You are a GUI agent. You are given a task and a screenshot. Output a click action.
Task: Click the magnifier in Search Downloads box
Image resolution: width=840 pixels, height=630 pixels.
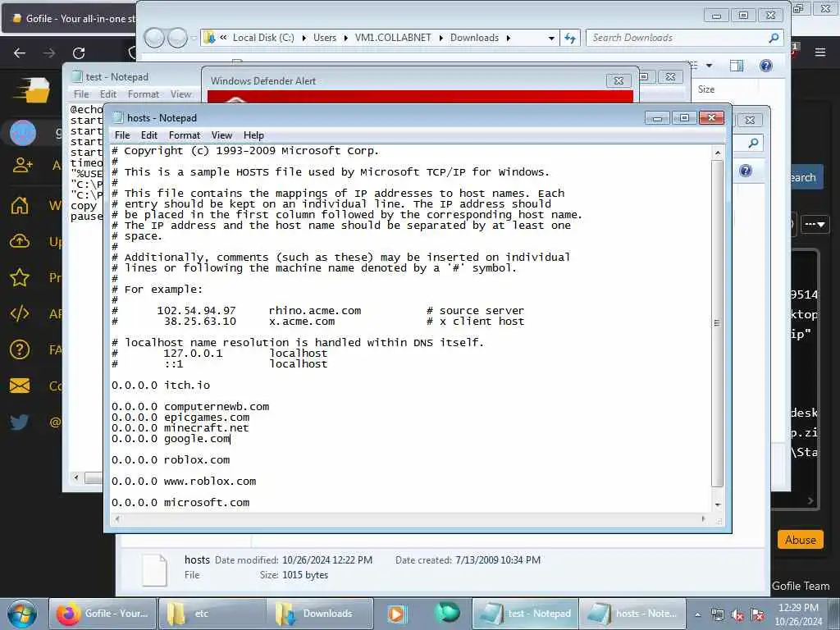point(774,38)
